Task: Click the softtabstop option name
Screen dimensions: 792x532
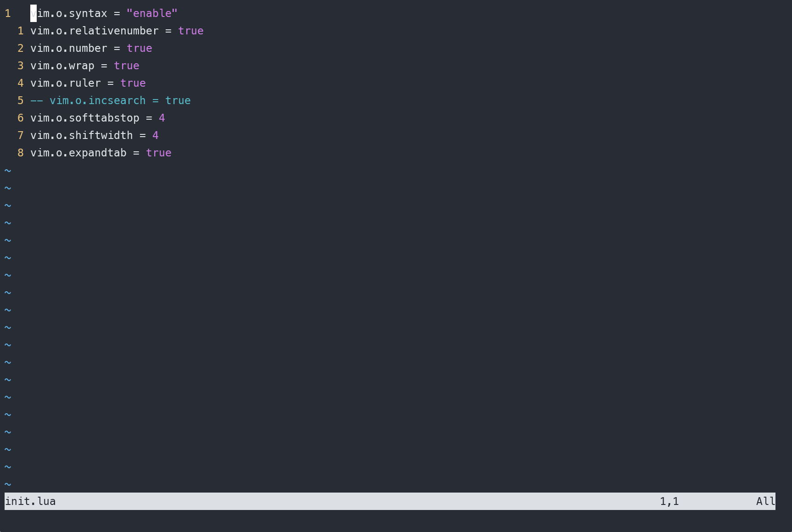Action: 104,118
